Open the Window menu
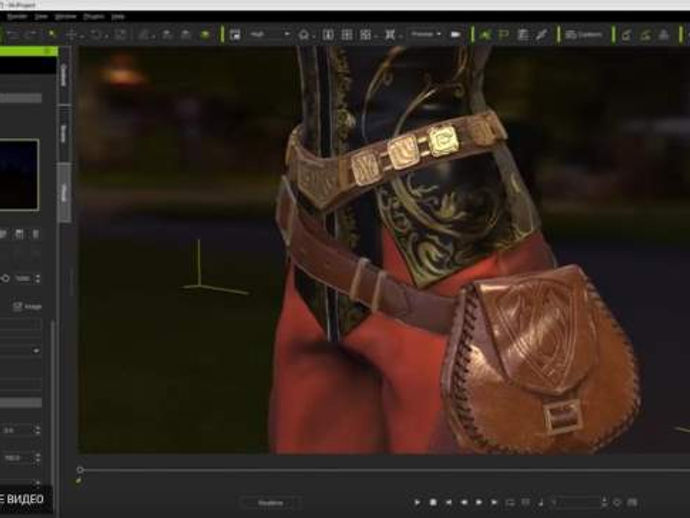690x518 pixels. coord(66,17)
